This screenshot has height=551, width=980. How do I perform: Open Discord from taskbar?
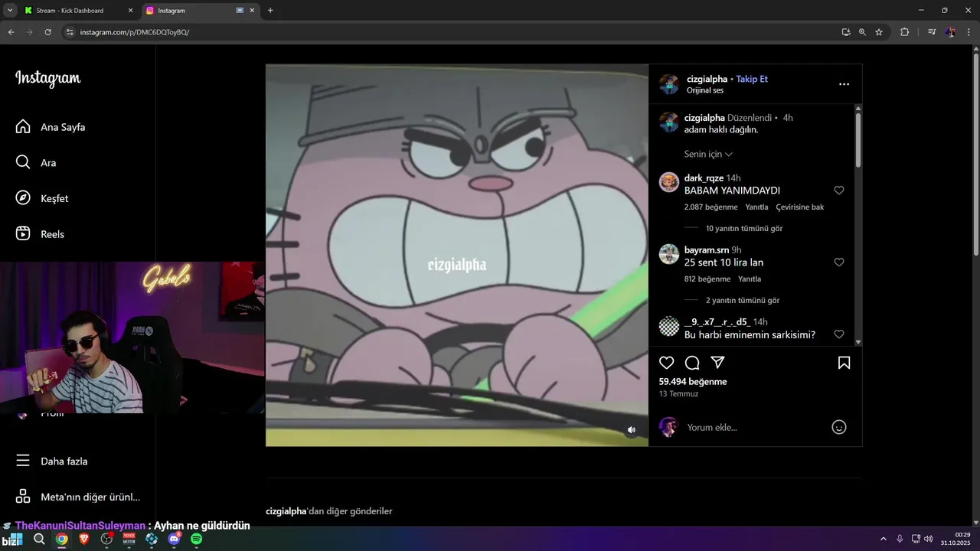click(x=174, y=539)
